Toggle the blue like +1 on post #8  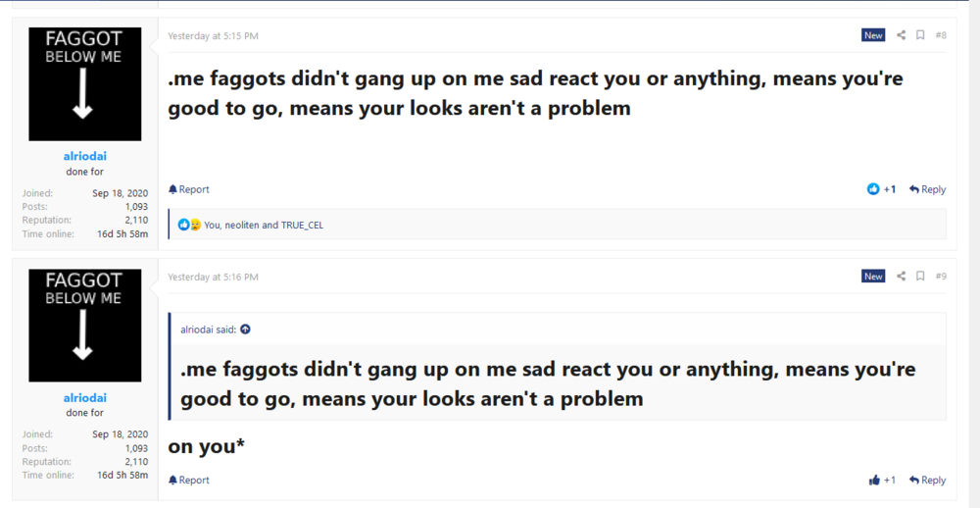coord(882,189)
